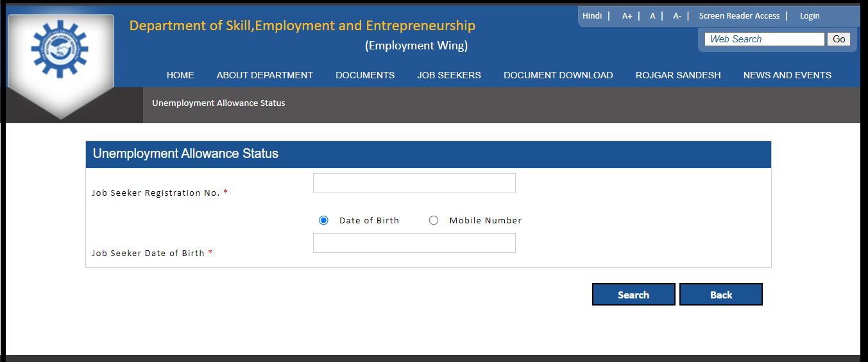
Task: Click the Search button
Action: click(x=633, y=295)
